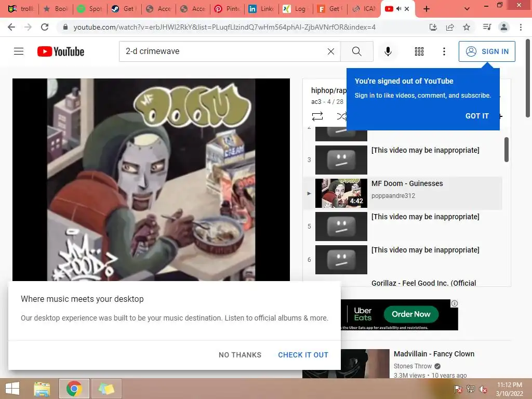The width and height of the screenshot is (532, 399).
Task: Open playlist item 3 inappropriate video
Action: [x=403, y=160]
